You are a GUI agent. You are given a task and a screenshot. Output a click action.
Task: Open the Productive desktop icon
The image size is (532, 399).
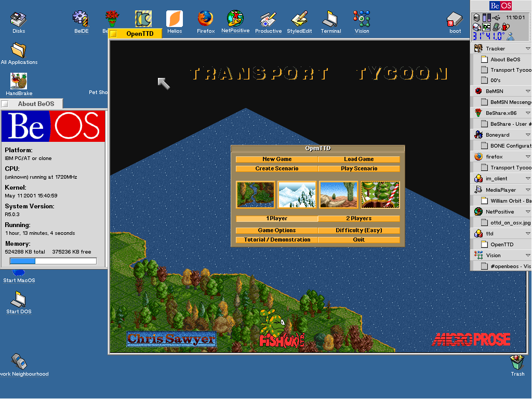tap(268, 23)
